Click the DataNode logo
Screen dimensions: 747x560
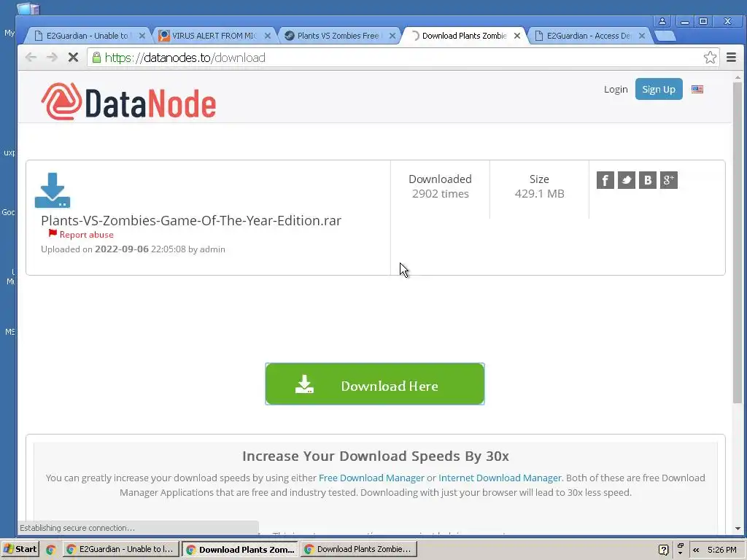pos(128,101)
